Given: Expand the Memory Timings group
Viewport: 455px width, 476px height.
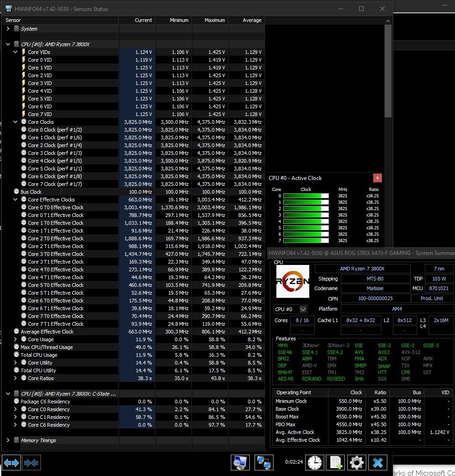Looking at the screenshot, I should (8, 440).
